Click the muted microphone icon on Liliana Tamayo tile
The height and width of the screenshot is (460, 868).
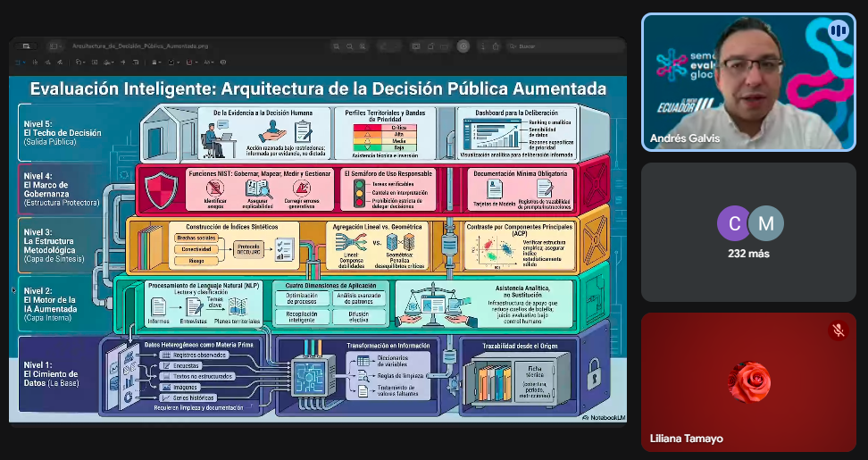click(x=839, y=330)
